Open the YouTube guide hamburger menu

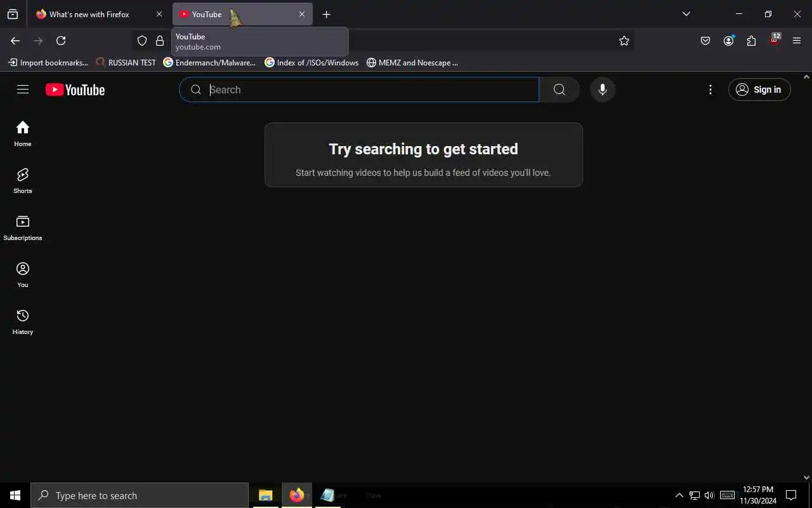click(x=23, y=90)
